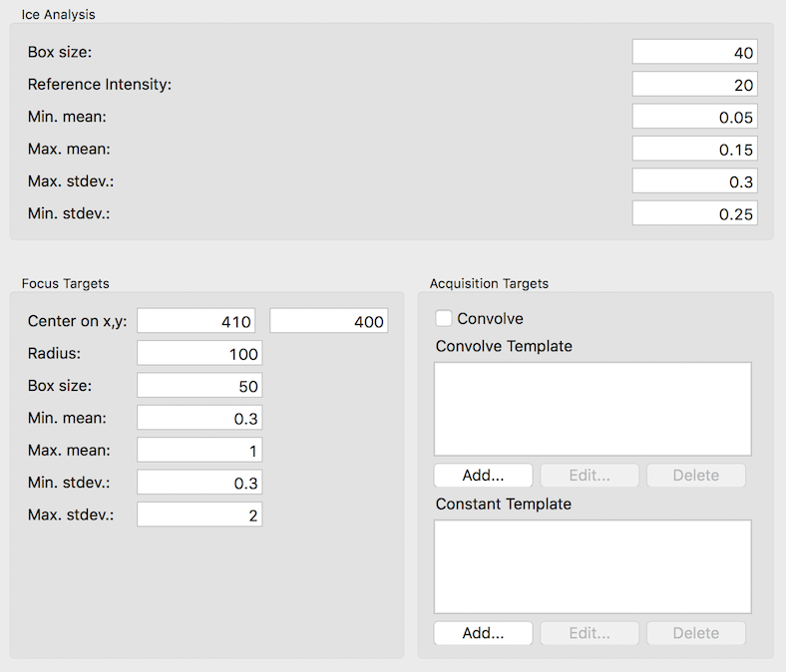Viewport: 786px width, 672px height.
Task: Click the Ice Analysis Box size field
Action: click(694, 53)
